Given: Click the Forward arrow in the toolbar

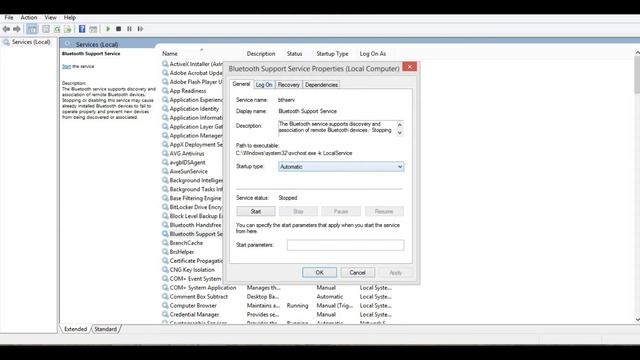Looking at the screenshot, I should click(17, 29).
